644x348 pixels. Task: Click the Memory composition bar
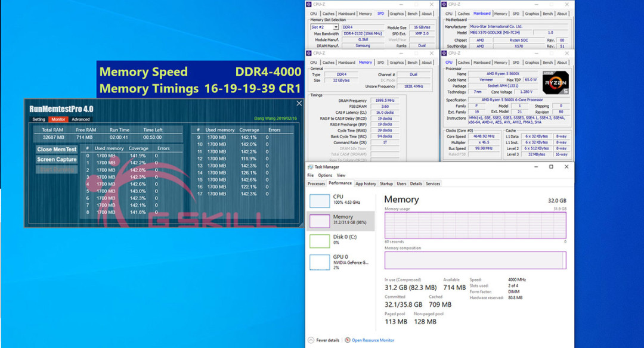coord(475,260)
